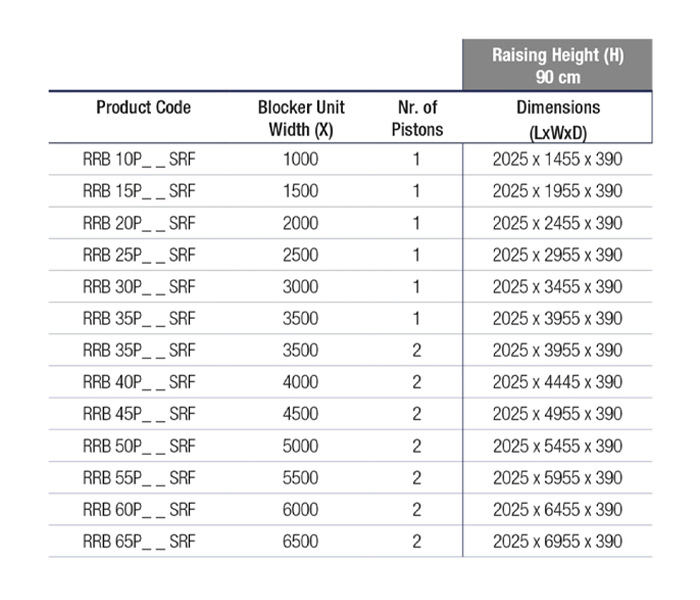Select dimensions 2025 x 2455 x 390

click(557, 223)
